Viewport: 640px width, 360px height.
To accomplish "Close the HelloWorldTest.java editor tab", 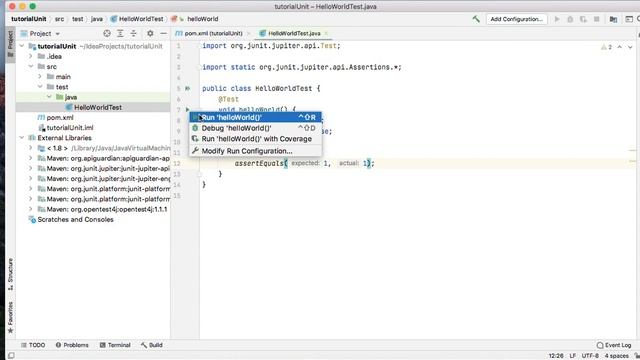I will coord(326,33).
